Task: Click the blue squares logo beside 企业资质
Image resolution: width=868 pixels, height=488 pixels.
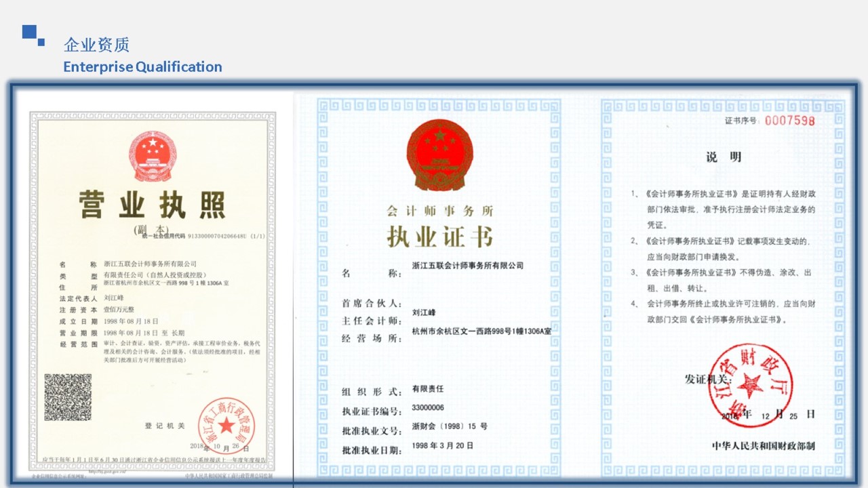Action: click(x=33, y=35)
